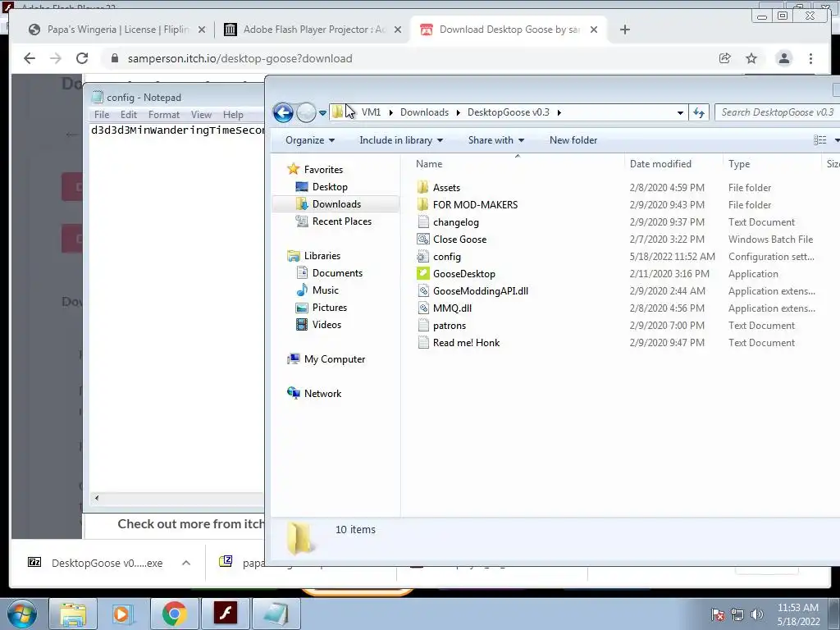Open Chrome's three-dot menu
The width and height of the screenshot is (840, 630).
pyautogui.click(x=810, y=58)
